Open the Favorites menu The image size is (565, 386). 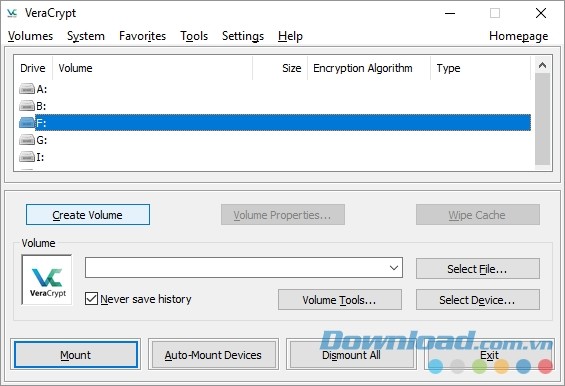click(x=142, y=36)
